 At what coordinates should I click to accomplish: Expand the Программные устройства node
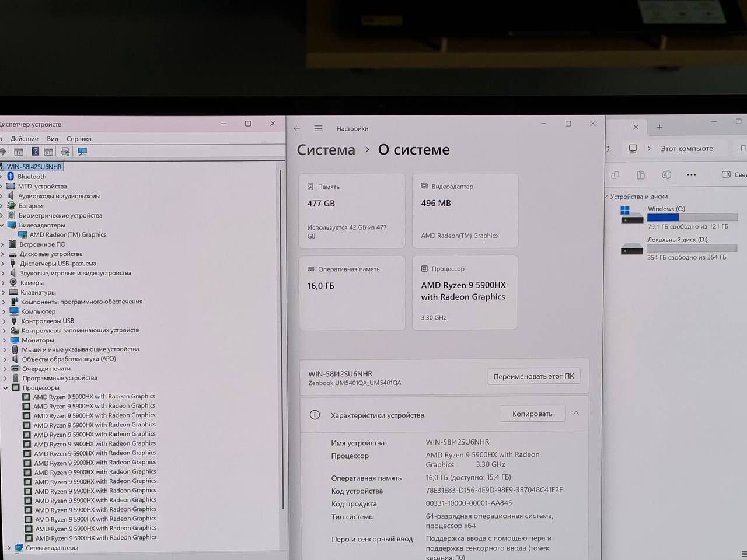coord(5,378)
